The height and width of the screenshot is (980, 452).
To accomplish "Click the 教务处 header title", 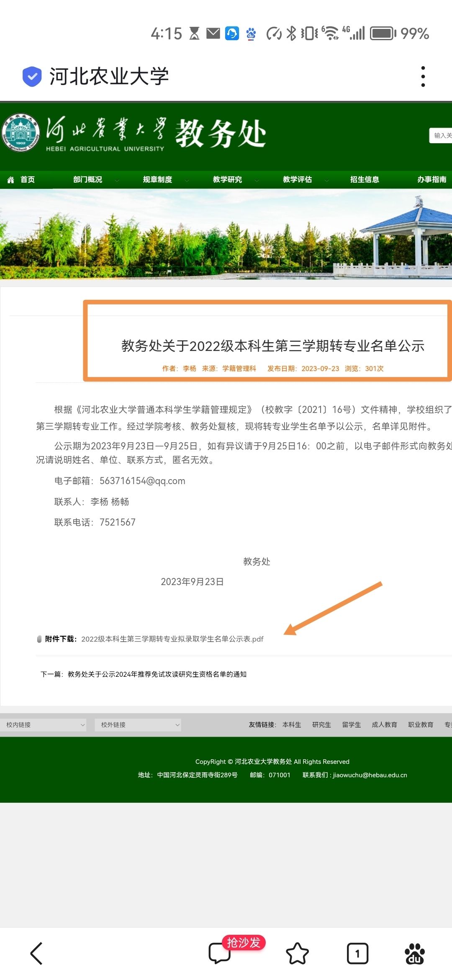I will (x=221, y=133).
